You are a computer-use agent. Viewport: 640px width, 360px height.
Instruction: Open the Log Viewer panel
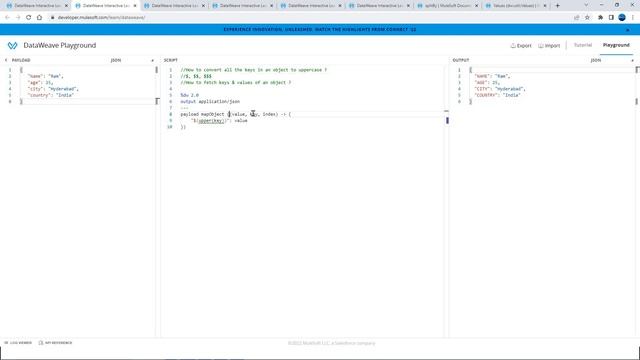18,343
